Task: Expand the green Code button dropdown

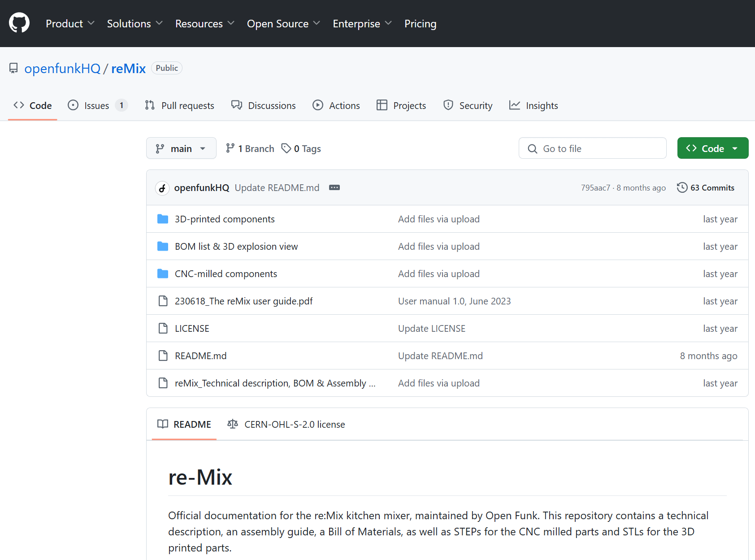Action: [x=713, y=148]
